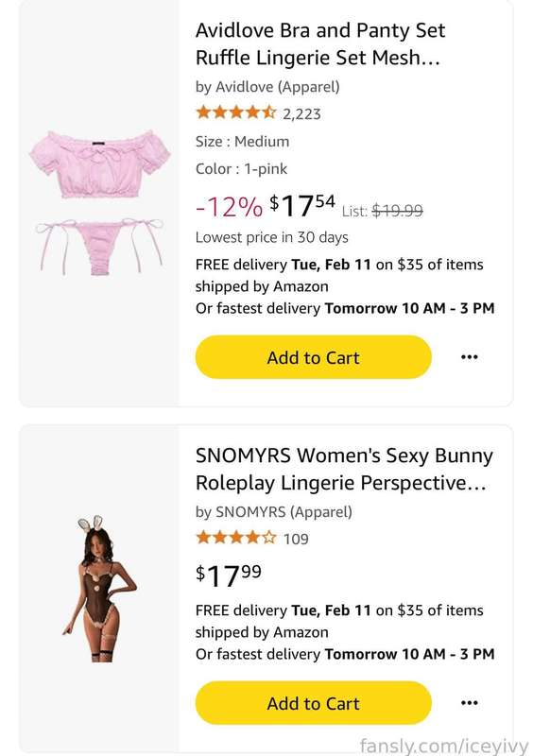Add the Avidlove lingerie set to cart
The image size is (533, 756).
click(313, 357)
